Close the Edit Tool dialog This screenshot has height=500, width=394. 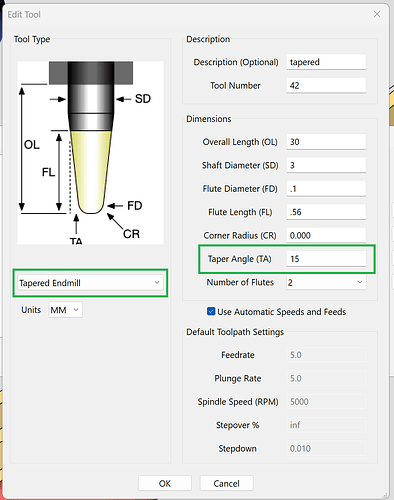377,14
